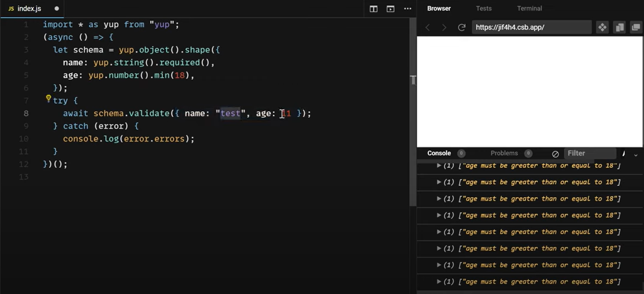Switch to the Browser tab
Image resolution: width=644 pixels, height=294 pixels.
439,8
